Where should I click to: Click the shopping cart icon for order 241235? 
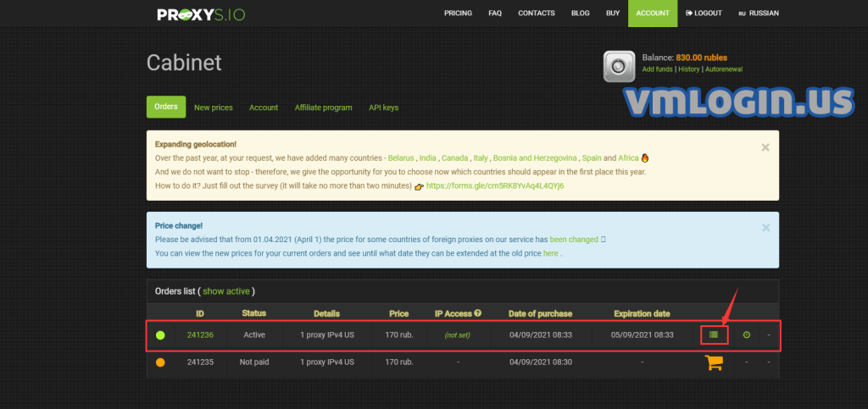(x=714, y=362)
